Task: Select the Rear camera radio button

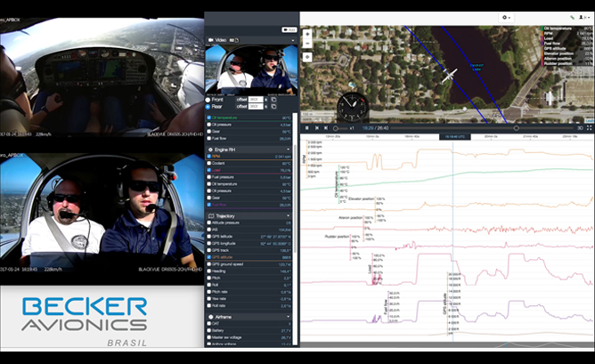Action: [x=208, y=106]
